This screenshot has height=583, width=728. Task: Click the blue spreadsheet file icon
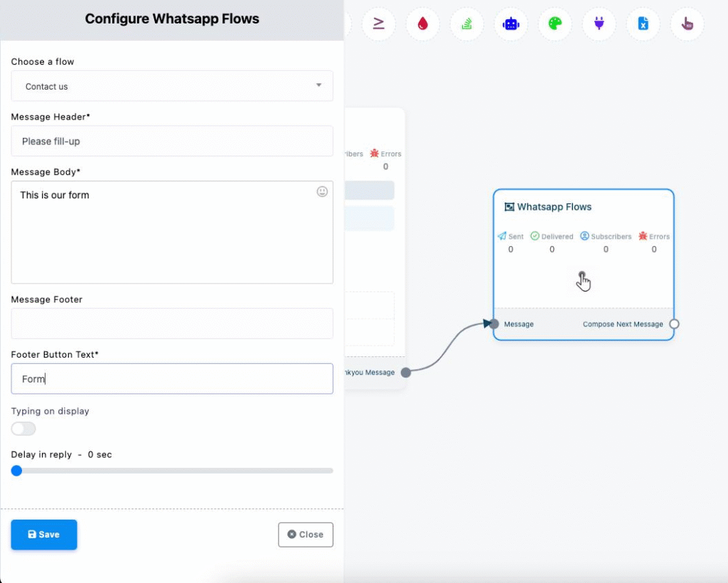pyautogui.click(x=643, y=23)
